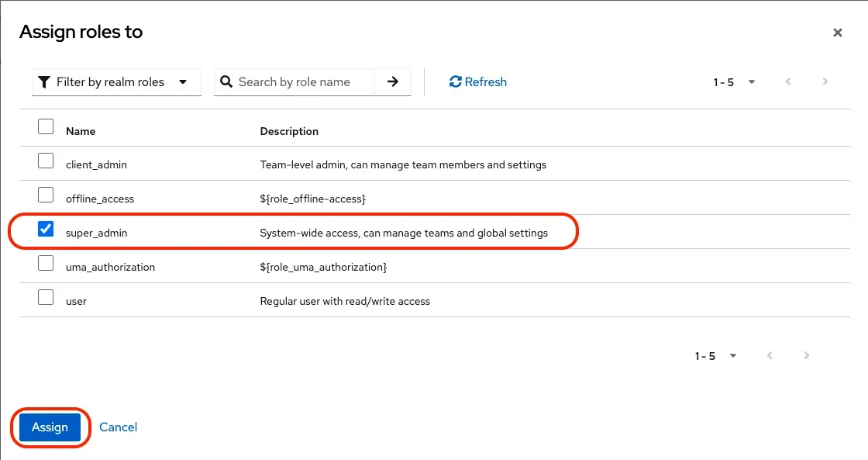Open Filter by realm roles dropdown
The image size is (868, 460).
coord(116,81)
